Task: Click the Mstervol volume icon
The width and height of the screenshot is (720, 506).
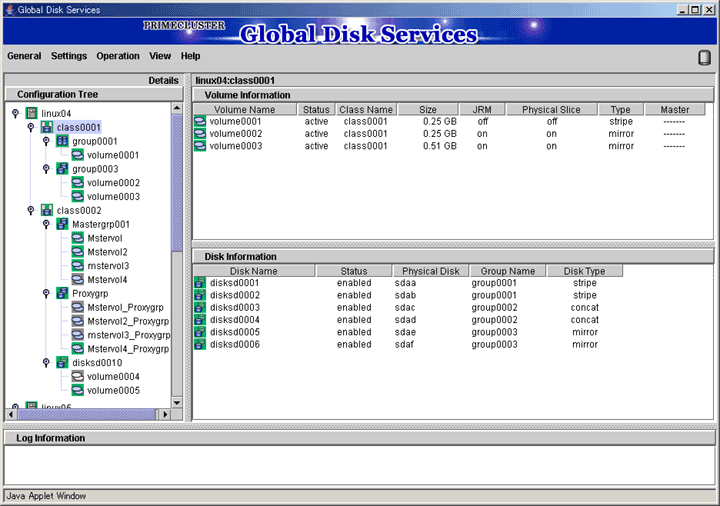Action: point(78,238)
